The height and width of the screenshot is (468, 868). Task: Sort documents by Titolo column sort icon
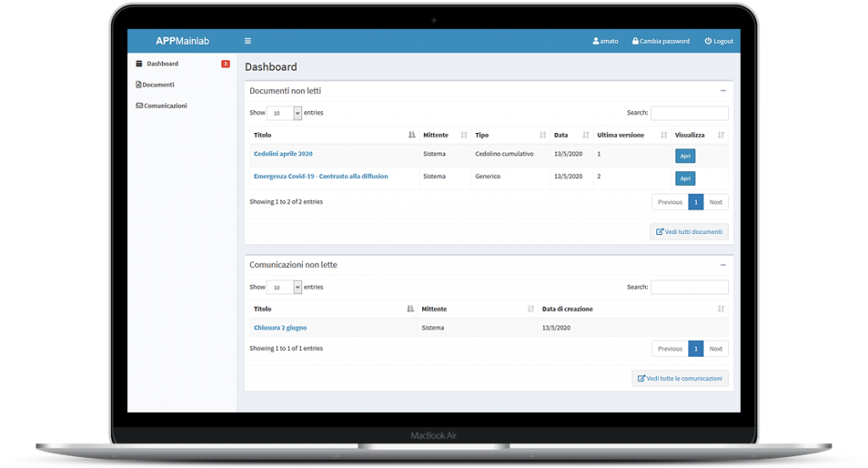412,135
